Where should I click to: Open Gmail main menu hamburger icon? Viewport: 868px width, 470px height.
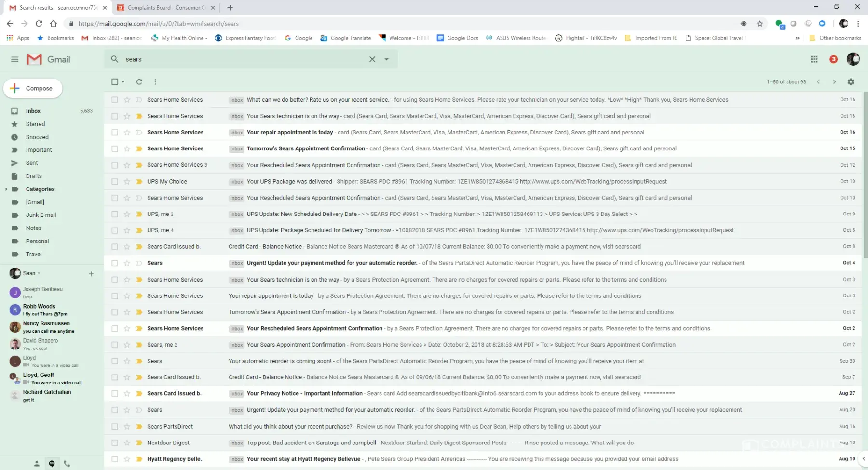[x=14, y=59]
